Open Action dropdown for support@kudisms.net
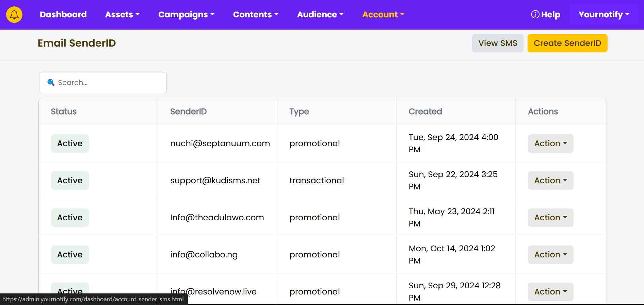Viewport: 644px width, 305px height. coord(551,181)
